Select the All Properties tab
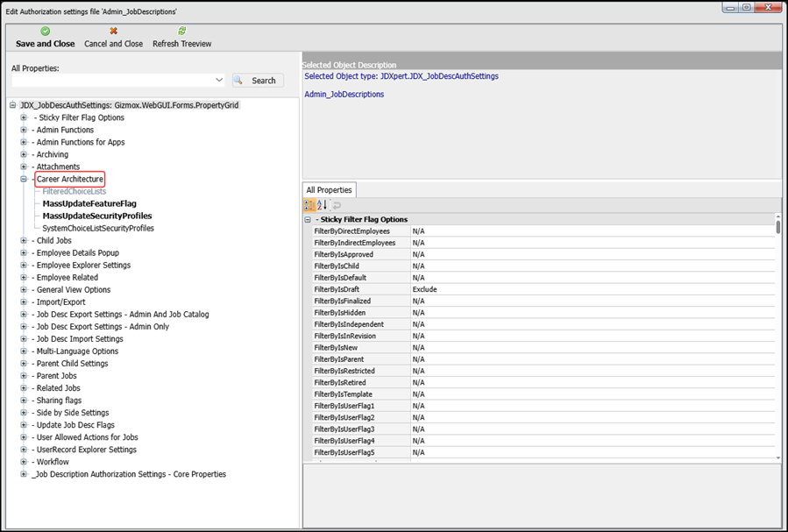 coord(330,190)
